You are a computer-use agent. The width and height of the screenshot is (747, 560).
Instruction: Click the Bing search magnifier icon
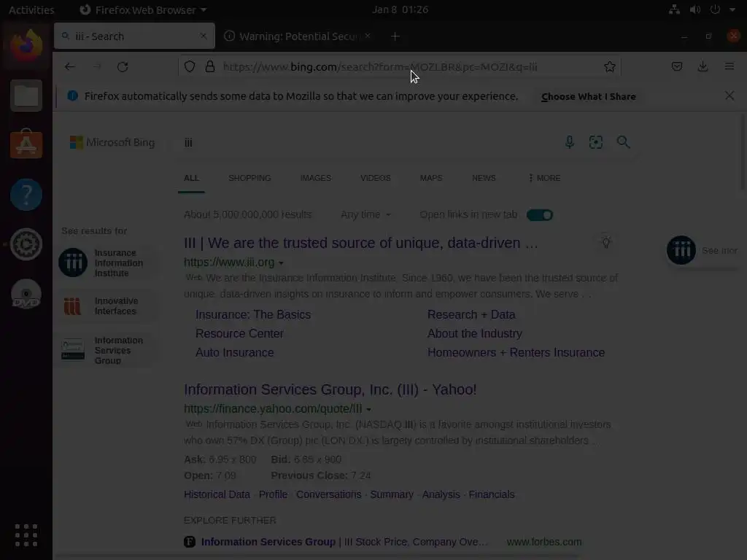pyautogui.click(x=623, y=142)
